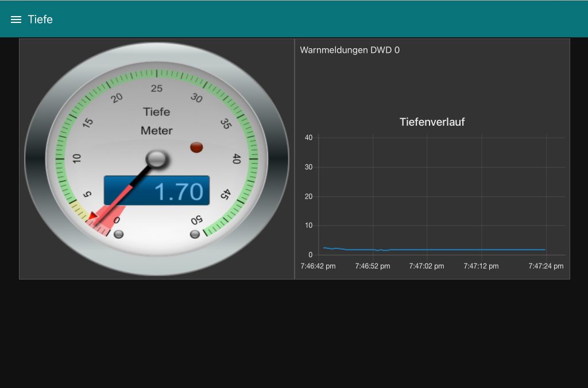The image size is (588, 388).
Task: Click the gauge needle center hub
Action: coord(156,158)
